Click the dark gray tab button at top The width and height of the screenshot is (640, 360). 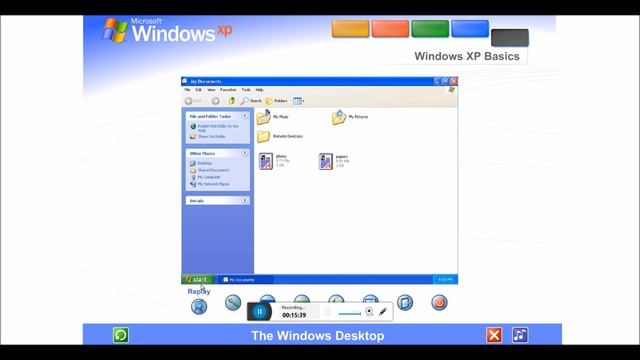click(x=510, y=38)
